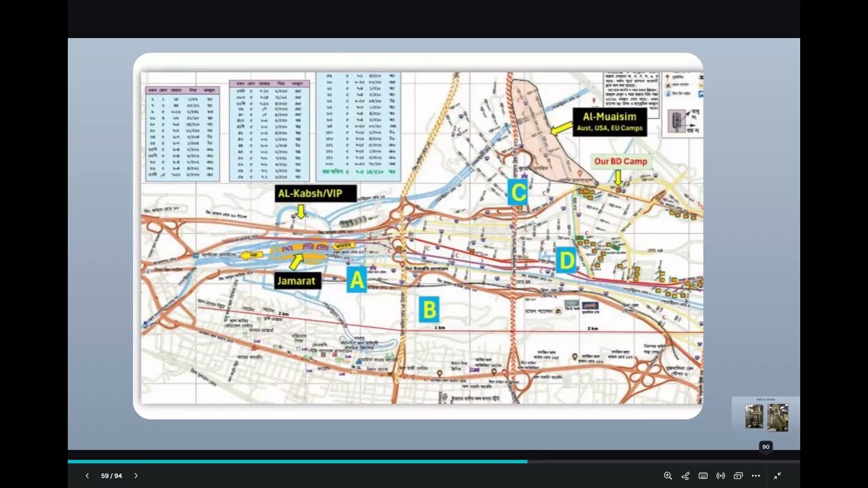Activate the draw pen tool
Image resolution: width=868 pixels, height=488 pixels.
pyautogui.click(x=686, y=476)
